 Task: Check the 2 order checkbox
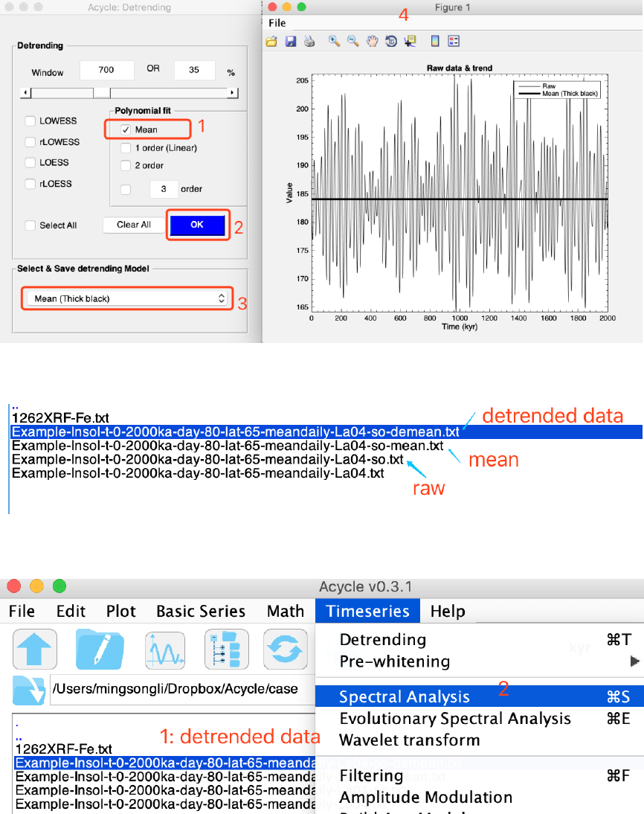pos(126,166)
